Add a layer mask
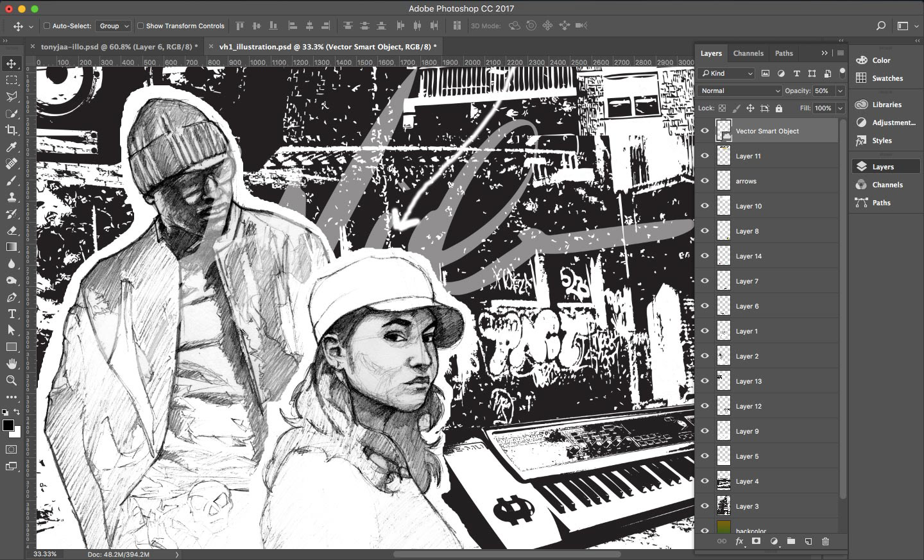 coord(756,541)
